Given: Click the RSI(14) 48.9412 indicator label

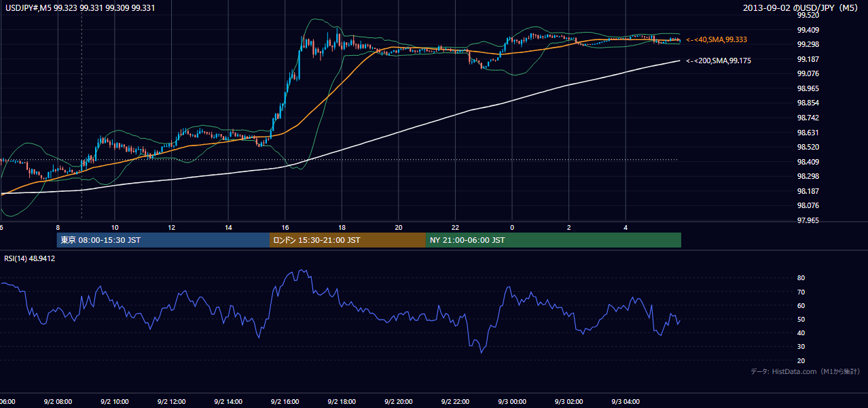Looking at the screenshot, I should click(29, 258).
